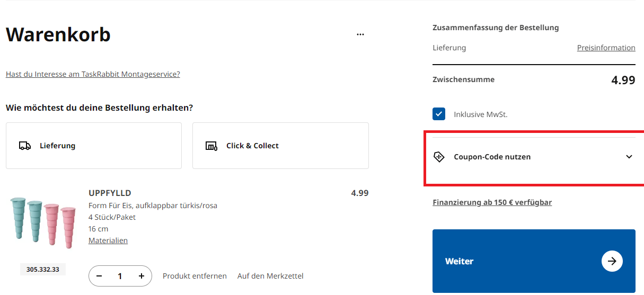Click the Warenkorb heading
Viewport: 644px width, 295px height.
58,34
